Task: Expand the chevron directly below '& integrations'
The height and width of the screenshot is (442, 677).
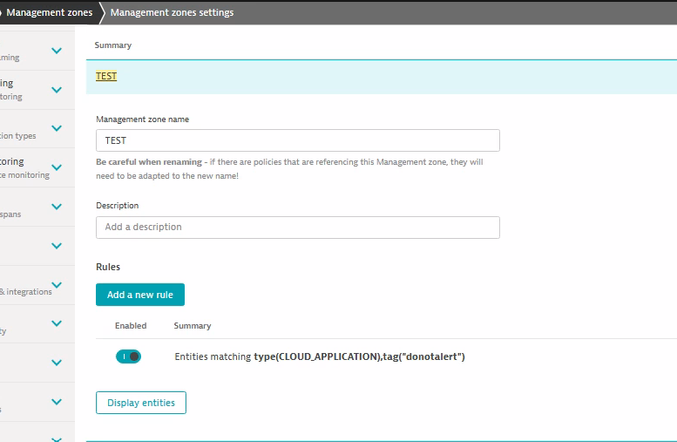Action: point(57,323)
